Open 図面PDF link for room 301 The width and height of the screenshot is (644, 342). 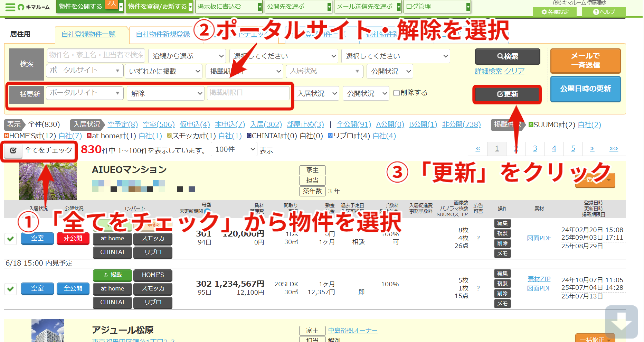[539, 238]
